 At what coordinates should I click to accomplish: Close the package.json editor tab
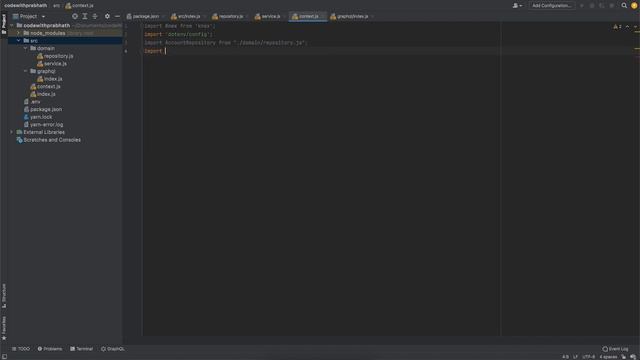point(163,16)
